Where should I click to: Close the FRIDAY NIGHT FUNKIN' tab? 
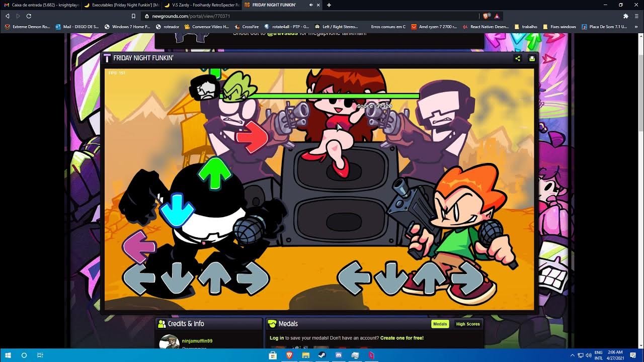pyautogui.click(x=318, y=5)
